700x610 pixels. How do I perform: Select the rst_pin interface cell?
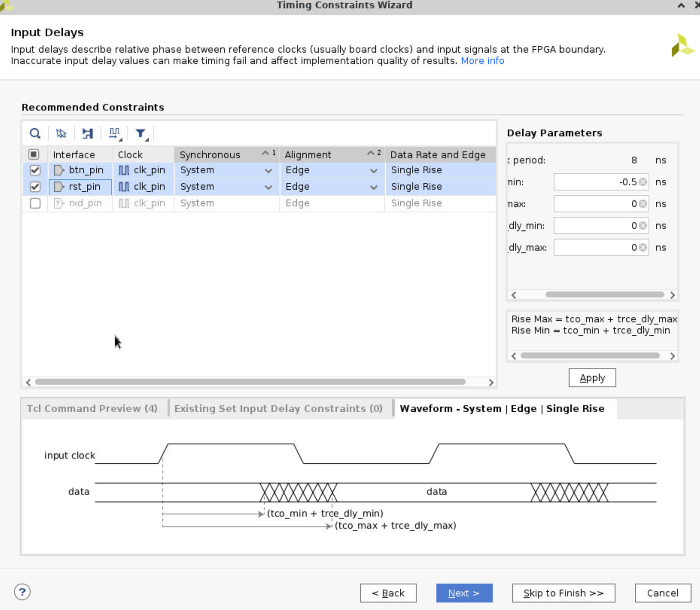click(80, 187)
